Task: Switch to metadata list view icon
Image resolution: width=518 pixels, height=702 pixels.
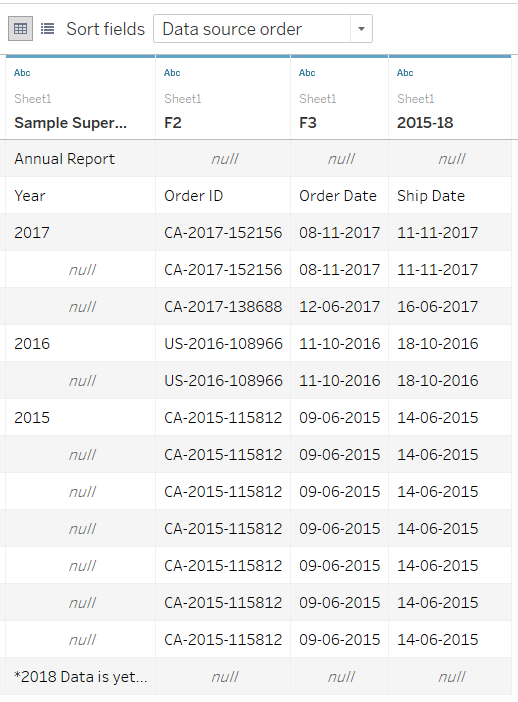Action: point(47,29)
